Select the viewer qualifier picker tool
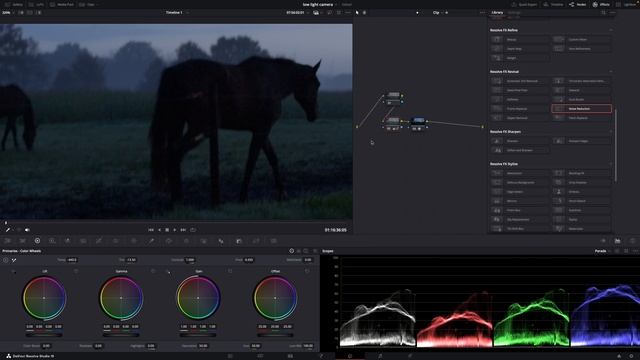The height and width of the screenshot is (360, 640). click(8, 230)
